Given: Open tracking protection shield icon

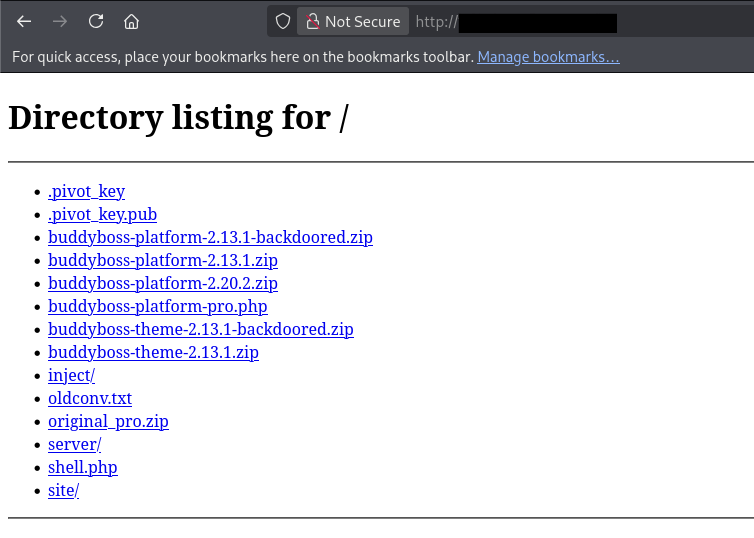Looking at the screenshot, I should click(x=283, y=22).
